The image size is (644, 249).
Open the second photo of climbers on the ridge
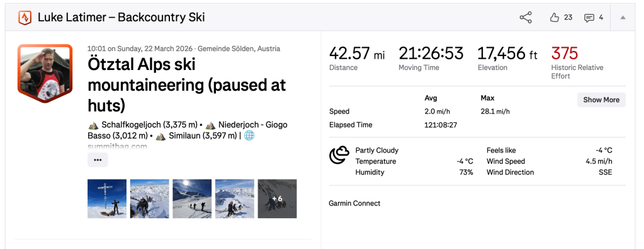point(149,199)
